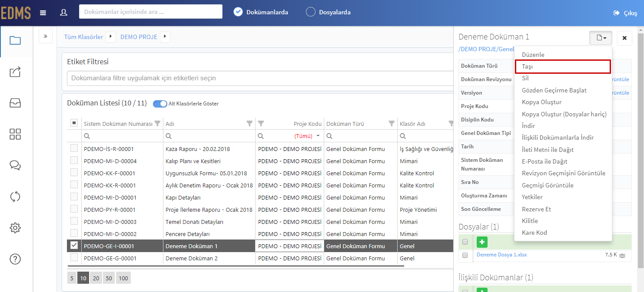Expand arrow next to DEMO PROJE breadcrumb

(x=165, y=37)
